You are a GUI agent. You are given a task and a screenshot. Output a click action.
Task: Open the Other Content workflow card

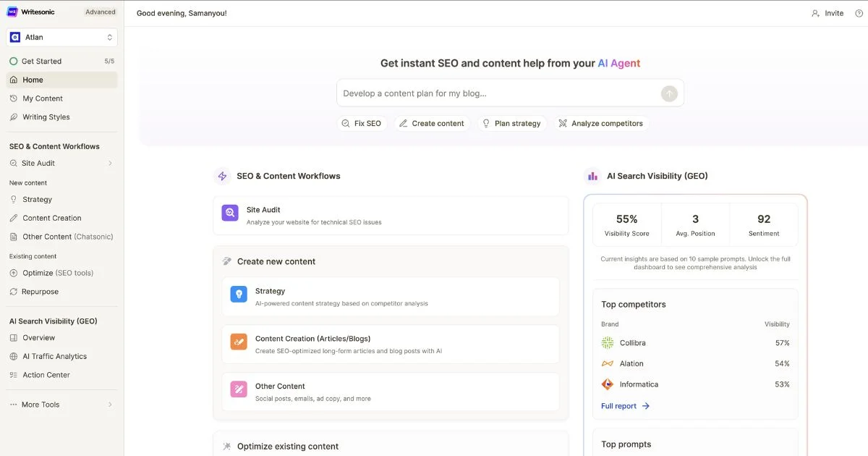(x=391, y=392)
